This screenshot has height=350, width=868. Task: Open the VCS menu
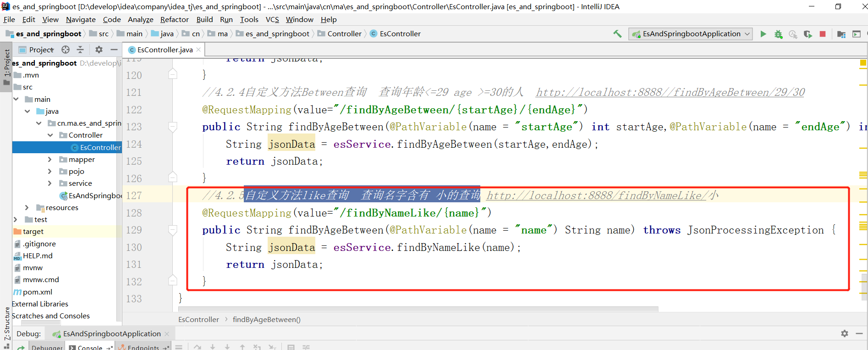pos(272,19)
